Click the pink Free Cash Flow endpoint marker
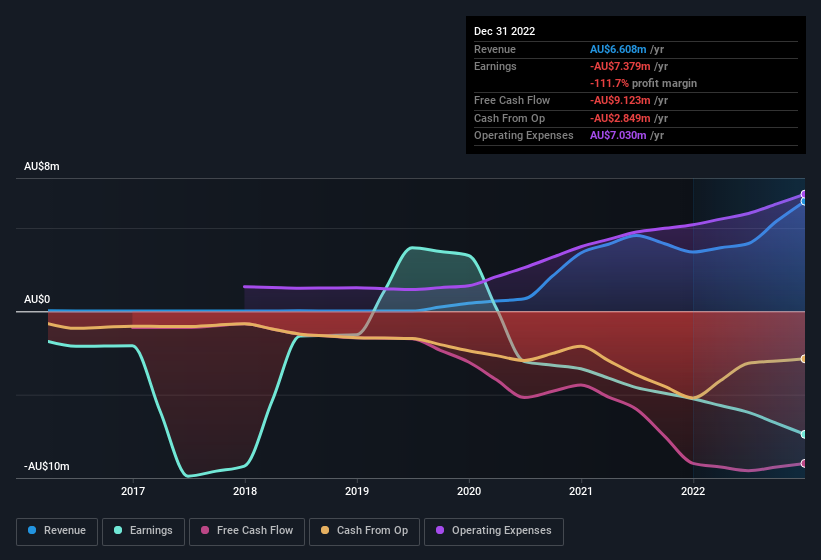The height and width of the screenshot is (560, 821). tap(803, 464)
